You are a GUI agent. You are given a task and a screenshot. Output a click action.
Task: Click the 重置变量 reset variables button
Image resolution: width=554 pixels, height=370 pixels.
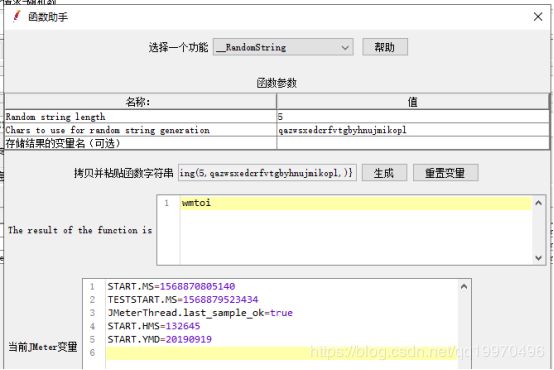[445, 173]
